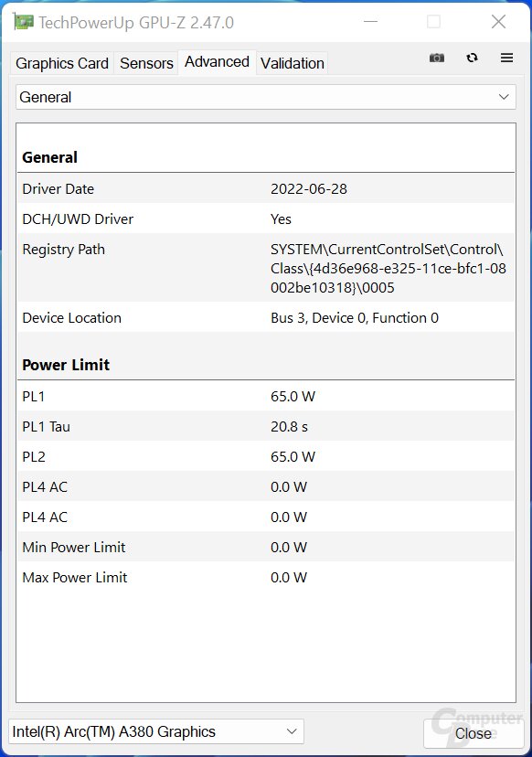
Task: Select the registry path value text
Action: point(388,269)
